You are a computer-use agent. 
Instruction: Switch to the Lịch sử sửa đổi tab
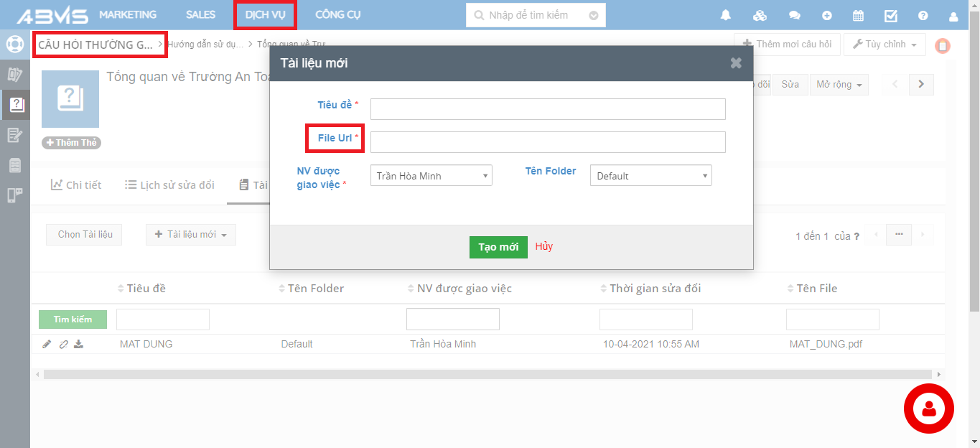pos(169,185)
